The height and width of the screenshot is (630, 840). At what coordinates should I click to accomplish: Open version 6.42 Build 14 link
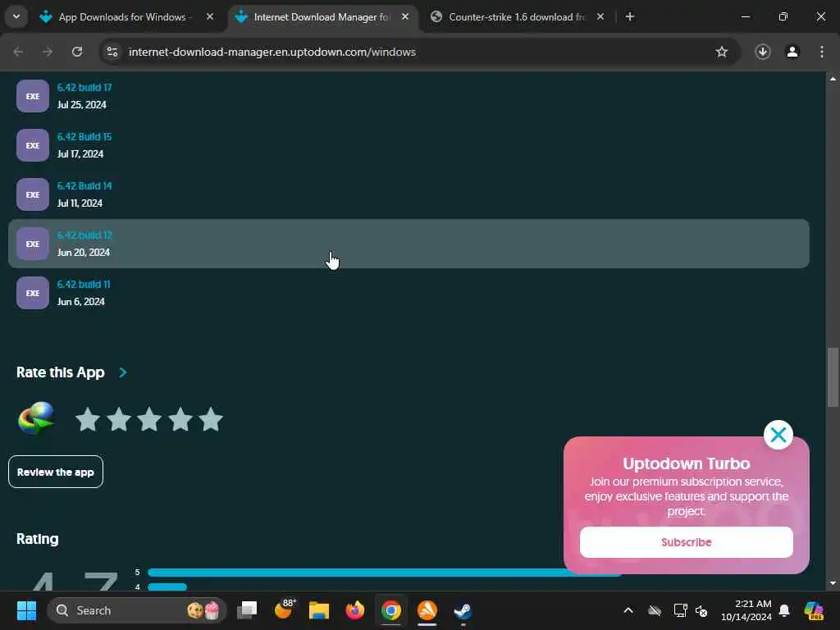84,186
